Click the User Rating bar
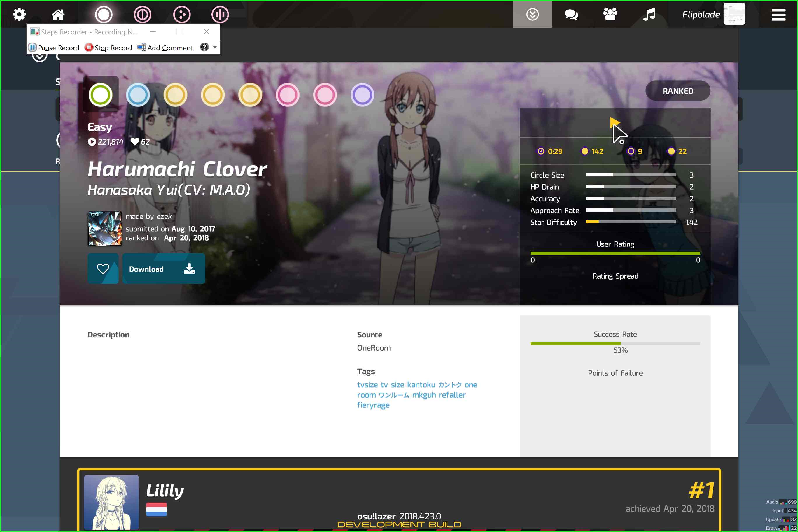The height and width of the screenshot is (532, 798). [x=615, y=253]
